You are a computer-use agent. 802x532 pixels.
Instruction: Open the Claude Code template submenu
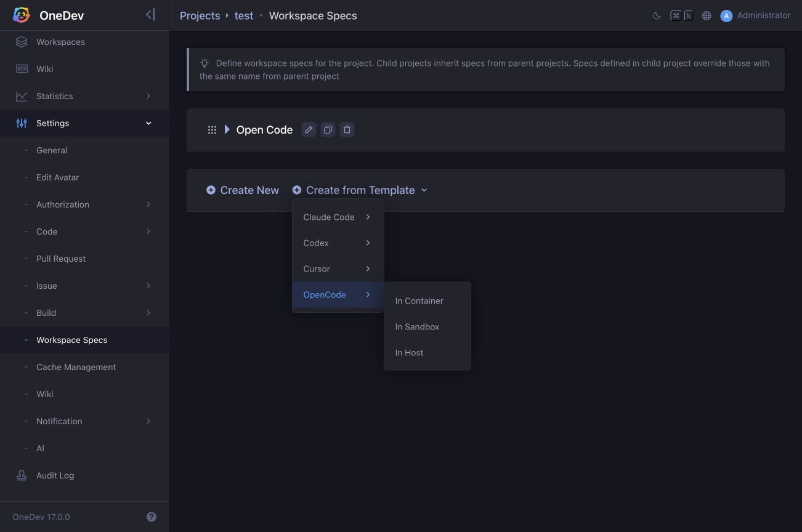click(338, 217)
